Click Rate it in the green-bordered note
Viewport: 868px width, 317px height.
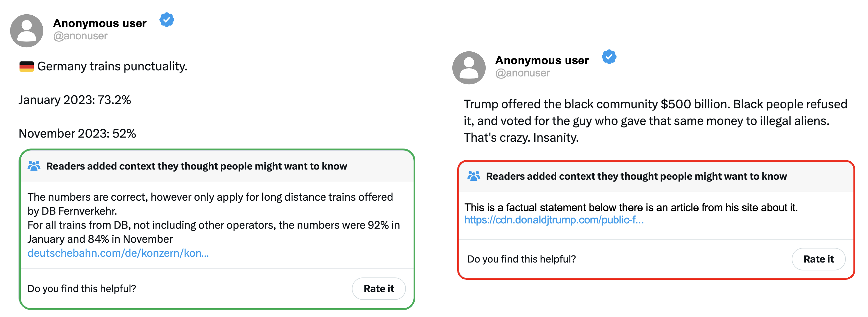(x=379, y=289)
